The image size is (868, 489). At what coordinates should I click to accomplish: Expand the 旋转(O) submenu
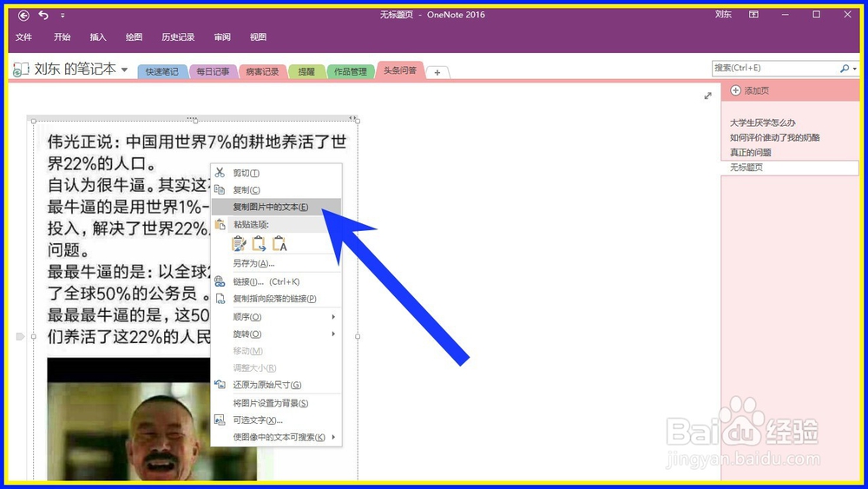[276, 334]
